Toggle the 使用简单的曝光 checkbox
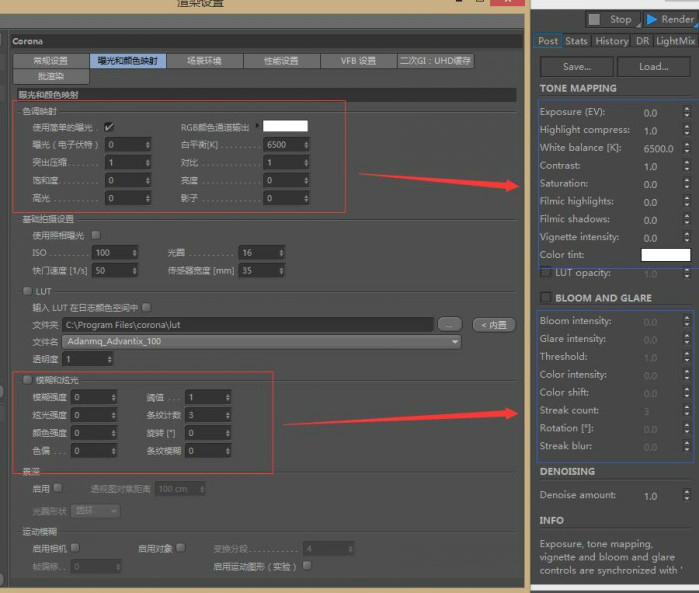 click(109, 127)
